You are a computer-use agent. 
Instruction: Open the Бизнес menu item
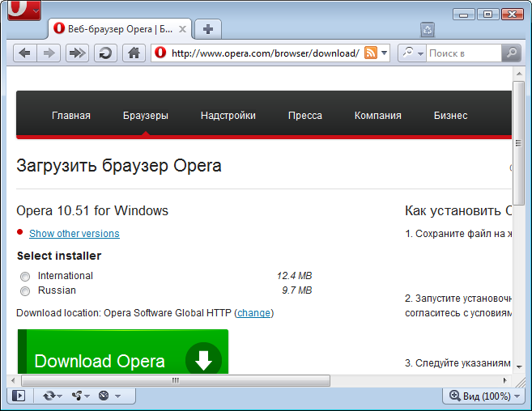[450, 116]
